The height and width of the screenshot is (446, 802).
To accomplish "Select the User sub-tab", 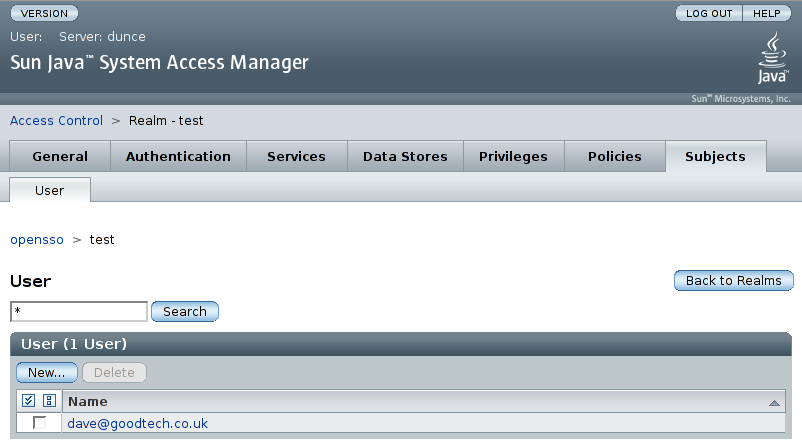I will [x=50, y=190].
